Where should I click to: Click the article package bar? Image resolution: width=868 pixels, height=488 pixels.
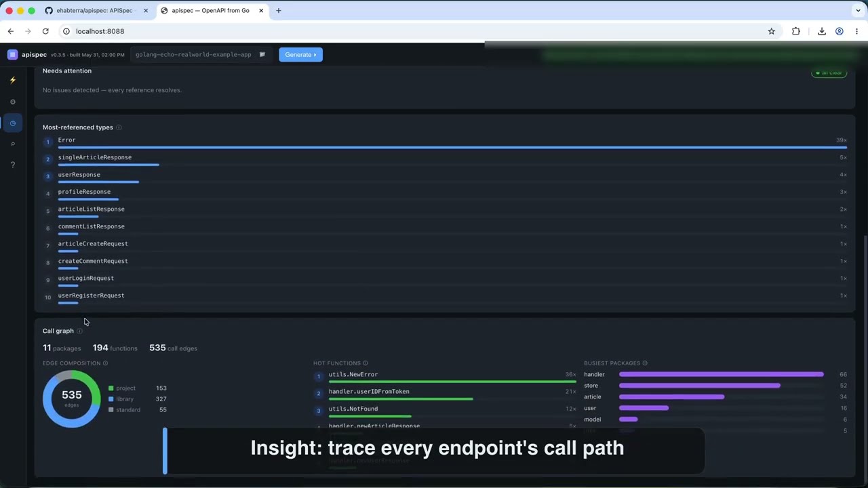(671, 396)
